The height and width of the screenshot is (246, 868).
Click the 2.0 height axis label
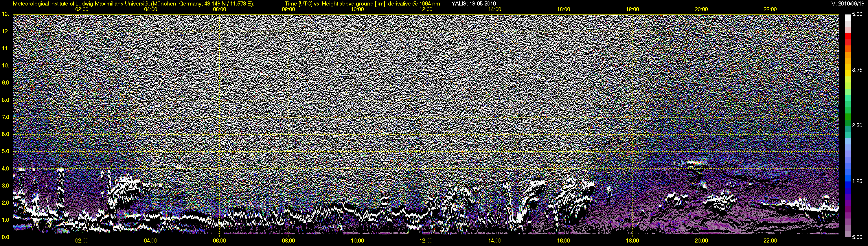[x=5, y=203]
